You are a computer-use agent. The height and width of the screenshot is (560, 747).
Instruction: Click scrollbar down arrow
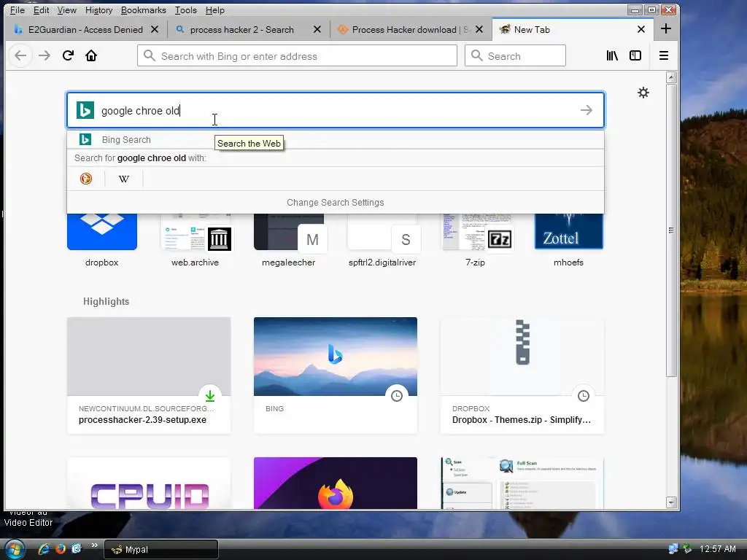click(x=671, y=502)
